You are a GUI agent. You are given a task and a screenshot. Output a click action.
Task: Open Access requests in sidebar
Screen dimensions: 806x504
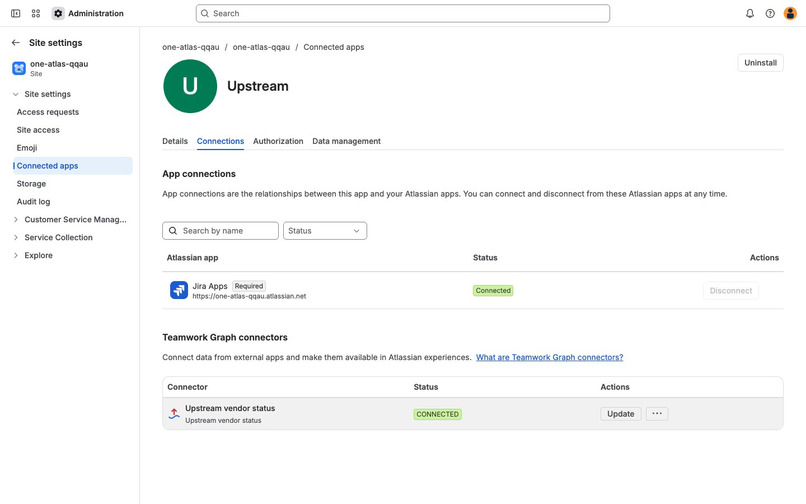pos(48,112)
